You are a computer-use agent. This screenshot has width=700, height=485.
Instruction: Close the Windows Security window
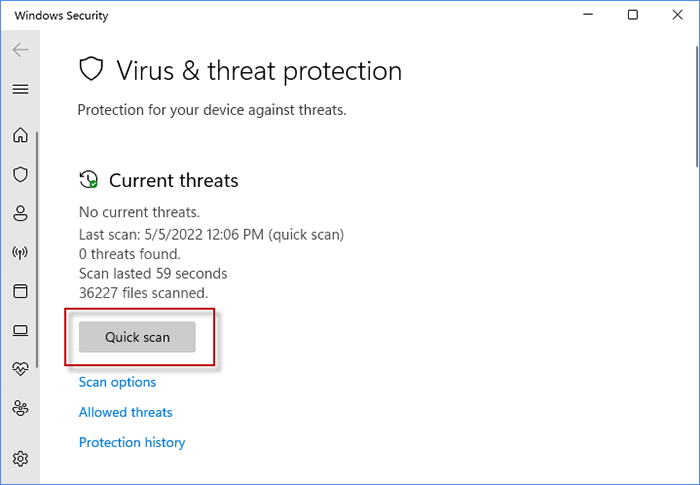pyautogui.click(x=678, y=15)
